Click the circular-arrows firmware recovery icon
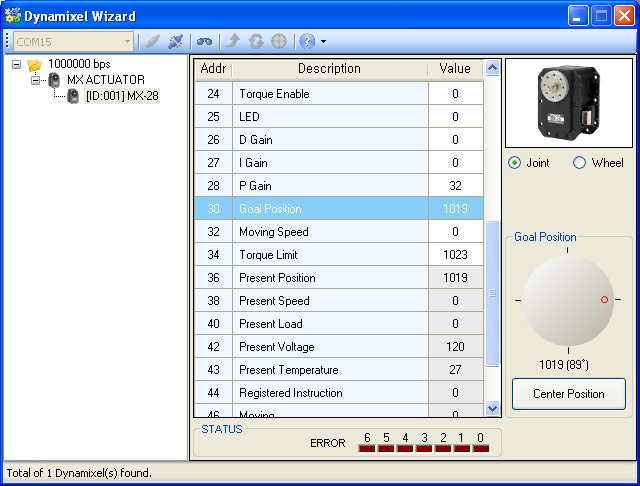Viewport: 640px width, 486px height. 256,41
